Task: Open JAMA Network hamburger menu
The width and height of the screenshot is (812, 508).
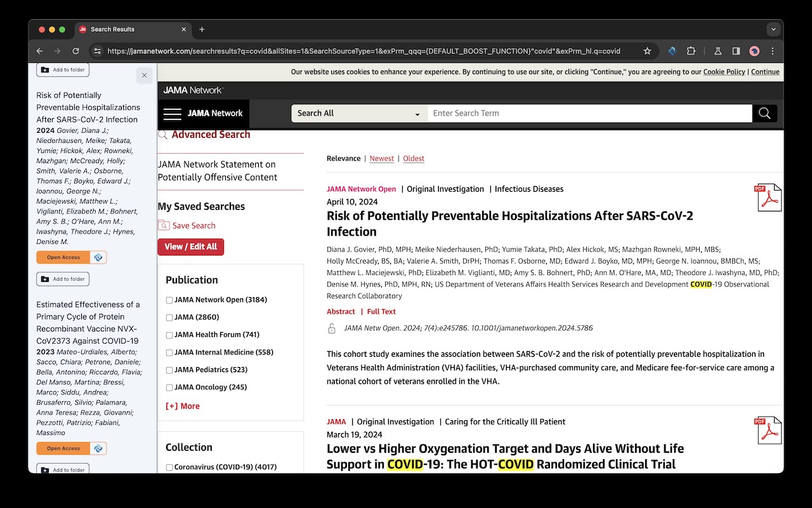Action: [172, 114]
